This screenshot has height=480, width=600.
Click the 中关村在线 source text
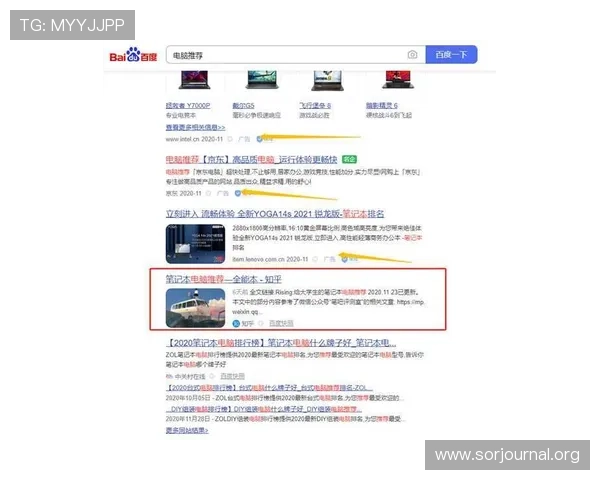point(190,376)
